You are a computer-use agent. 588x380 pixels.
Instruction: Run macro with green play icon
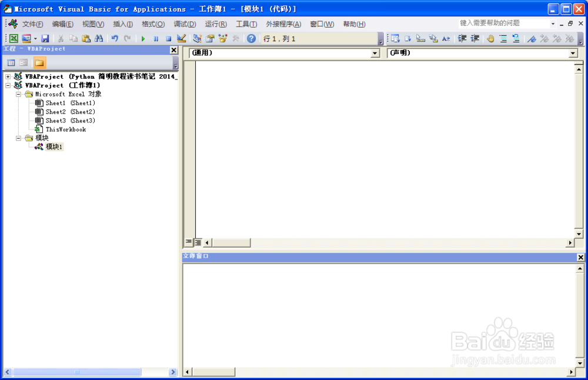point(143,38)
